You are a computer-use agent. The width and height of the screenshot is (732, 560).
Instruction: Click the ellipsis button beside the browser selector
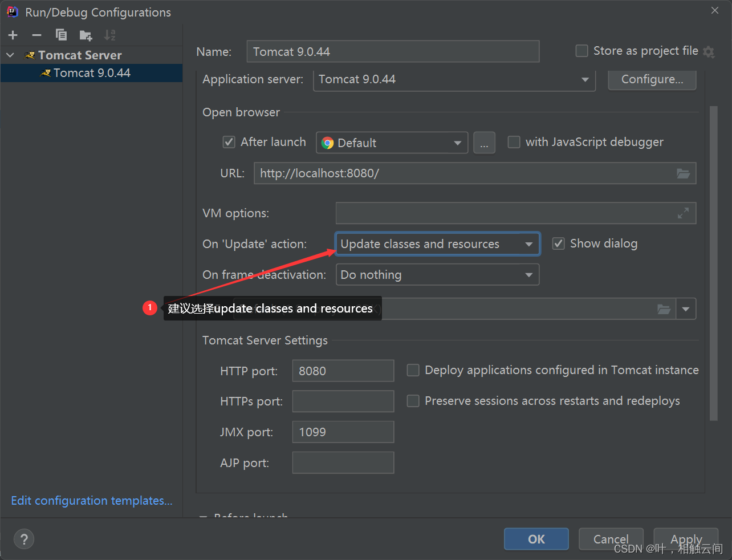484,143
